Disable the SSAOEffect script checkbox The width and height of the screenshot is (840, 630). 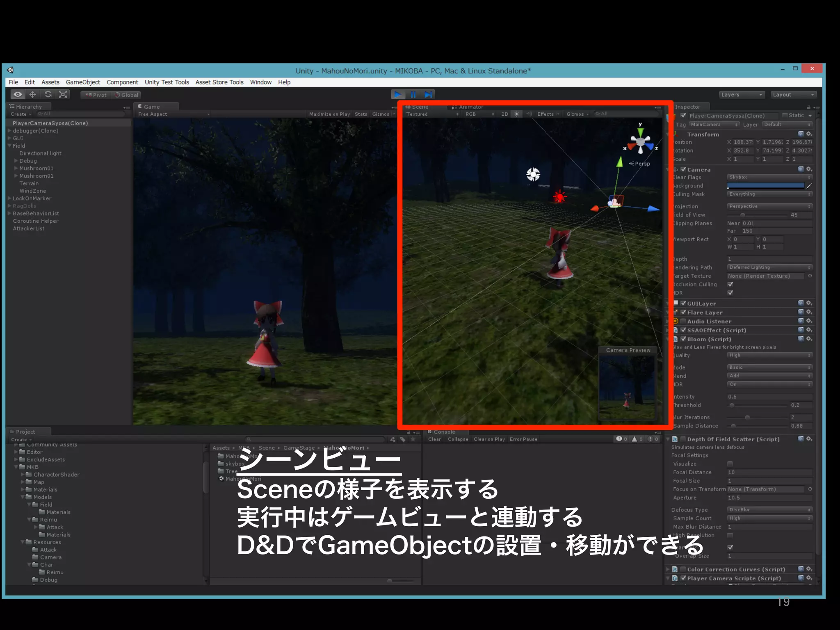683,330
